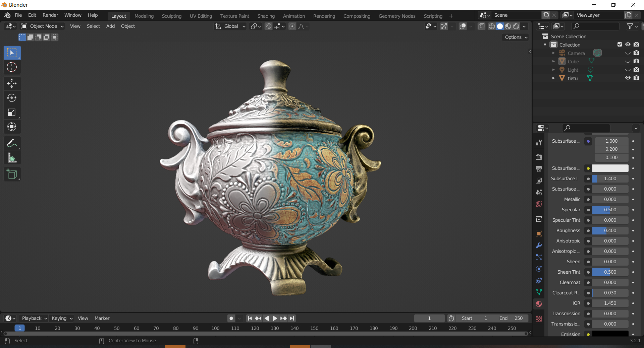Select the Scale tool

tap(12, 113)
